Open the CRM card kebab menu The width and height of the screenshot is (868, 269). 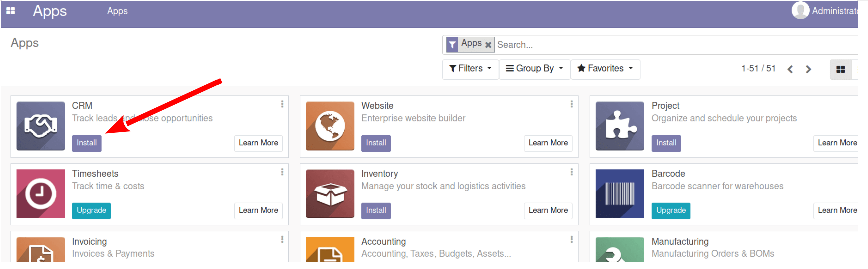[282, 104]
